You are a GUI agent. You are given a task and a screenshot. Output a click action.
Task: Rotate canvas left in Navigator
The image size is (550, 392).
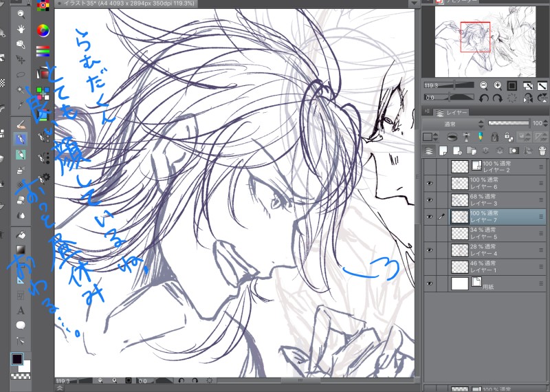484,98
